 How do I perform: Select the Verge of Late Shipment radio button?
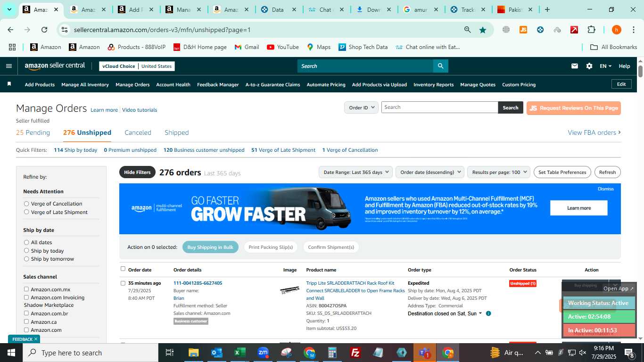click(x=26, y=212)
